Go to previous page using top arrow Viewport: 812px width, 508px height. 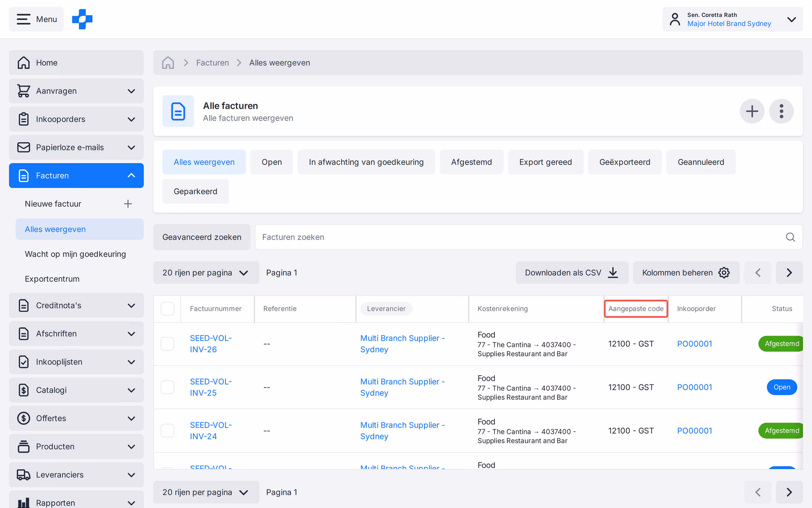pos(758,273)
